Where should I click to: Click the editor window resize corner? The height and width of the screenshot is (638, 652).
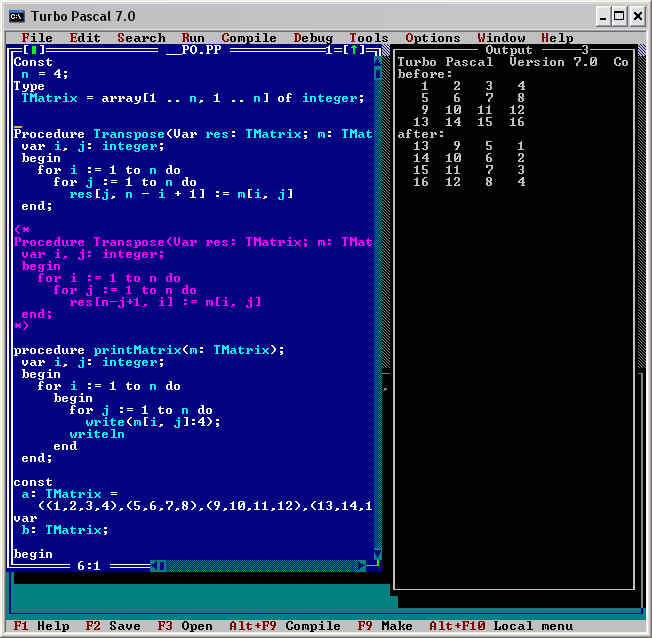coord(378,566)
